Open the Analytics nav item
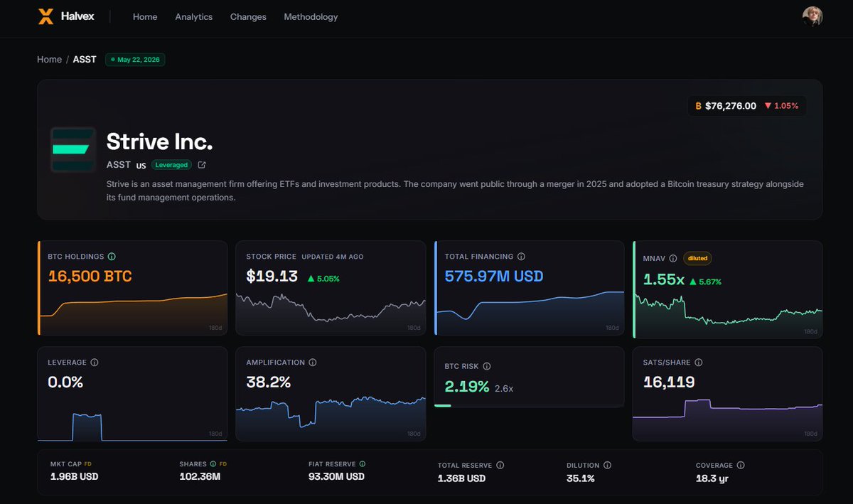This screenshot has height=504, width=853. (194, 16)
